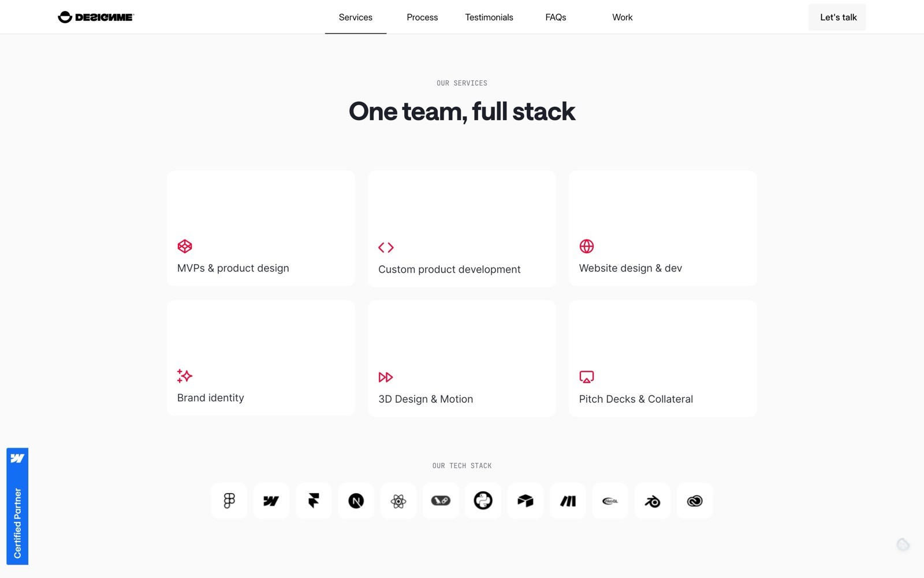Viewport: 924px width, 578px height.
Task: Select the Brand identity service card
Action: 260,358
